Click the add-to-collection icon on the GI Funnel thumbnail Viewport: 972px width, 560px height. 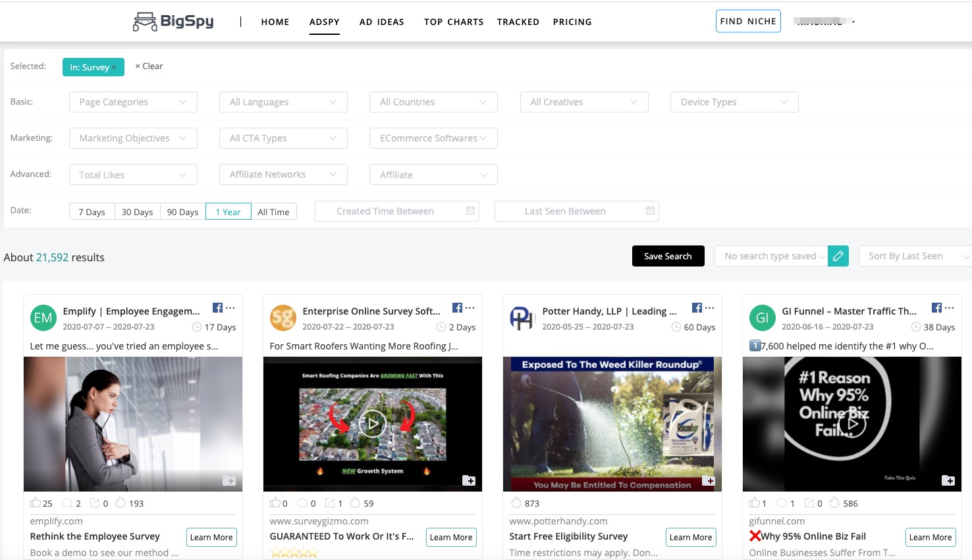(x=948, y=480)
